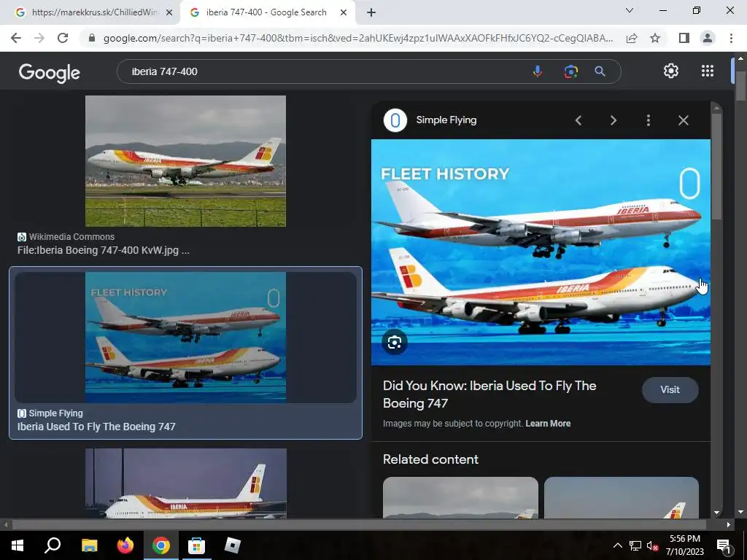Viewport: 747px width, 560px height.
Task: Select the Wikimedia Commons Iberia 747 thumbnail
Action: click(x=185, y=161)
